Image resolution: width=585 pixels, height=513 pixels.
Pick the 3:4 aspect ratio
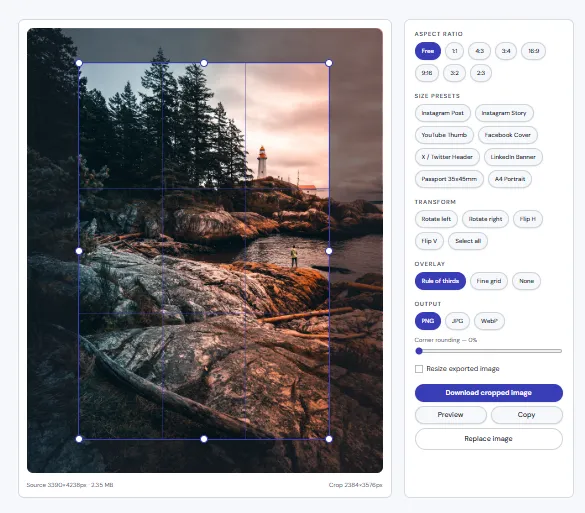coord(506,51)
